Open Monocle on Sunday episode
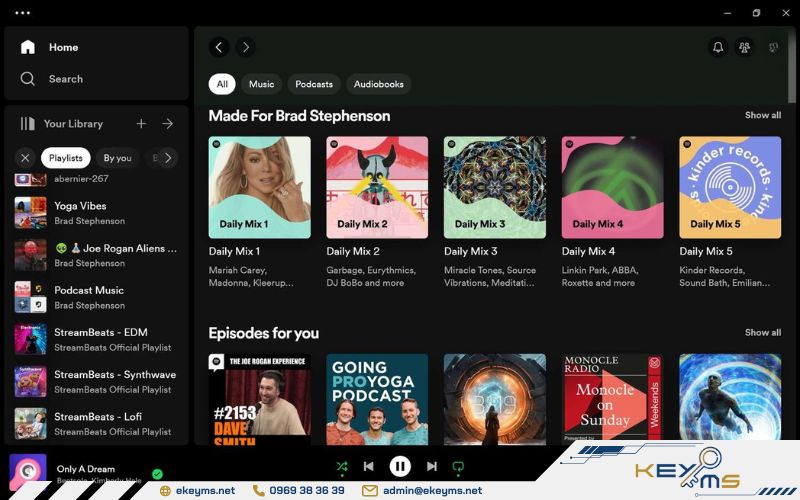The width and height of the screenshot is (800, 500). 612,399
